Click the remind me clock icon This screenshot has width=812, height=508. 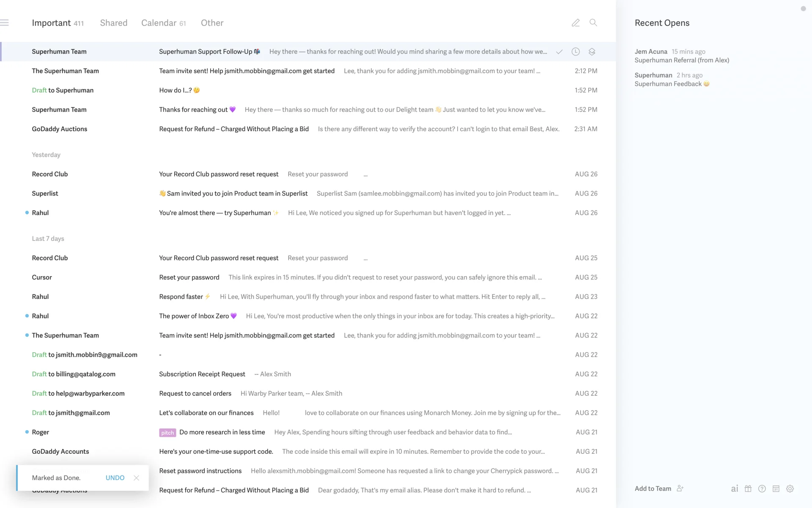tap(576, 52)
